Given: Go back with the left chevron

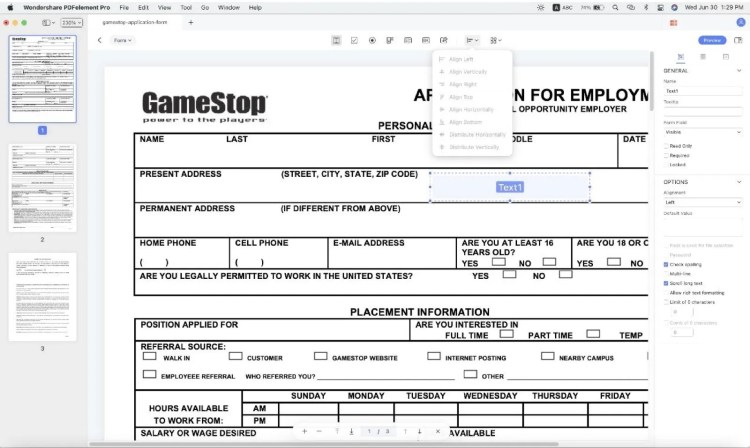Looking at the screenshot, I should pos(99,40).
